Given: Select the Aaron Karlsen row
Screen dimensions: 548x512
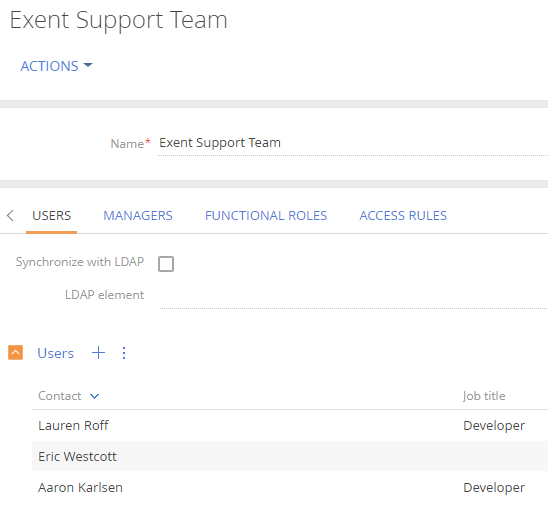Looking at the screenshot, I should (290, 487).
